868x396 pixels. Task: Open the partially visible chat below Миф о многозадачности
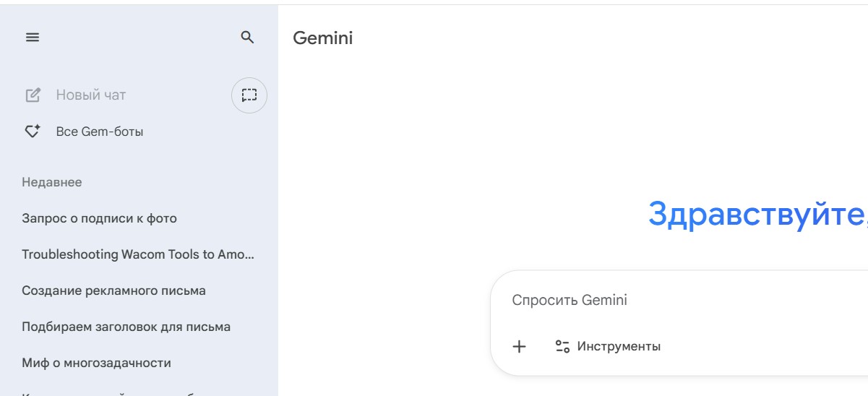tap(108, 393)
